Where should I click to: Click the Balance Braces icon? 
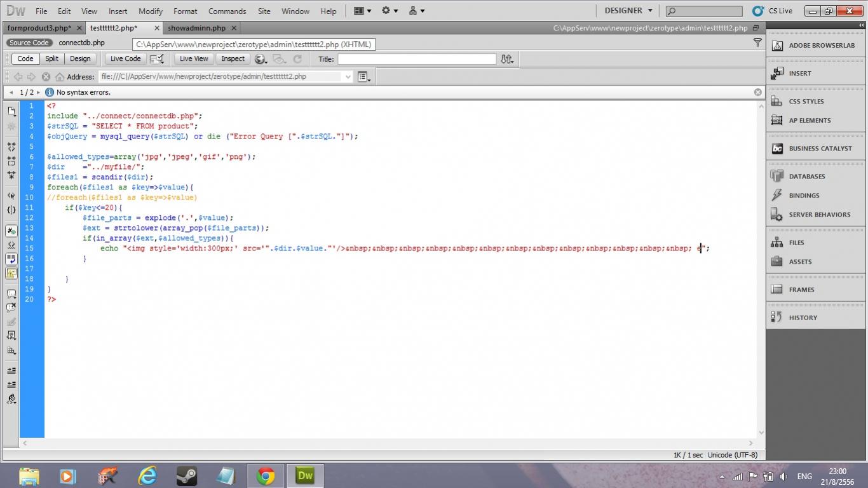tap(11, 210)
